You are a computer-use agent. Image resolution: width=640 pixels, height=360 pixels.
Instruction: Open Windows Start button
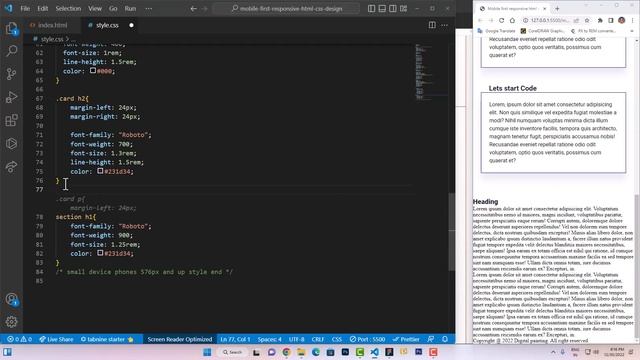coord(207,352)
